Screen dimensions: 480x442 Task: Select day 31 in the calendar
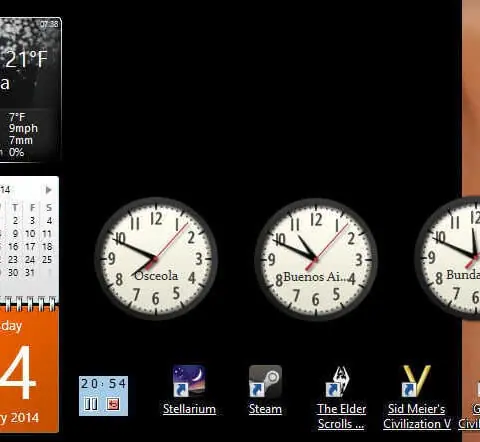pos(30,273)
